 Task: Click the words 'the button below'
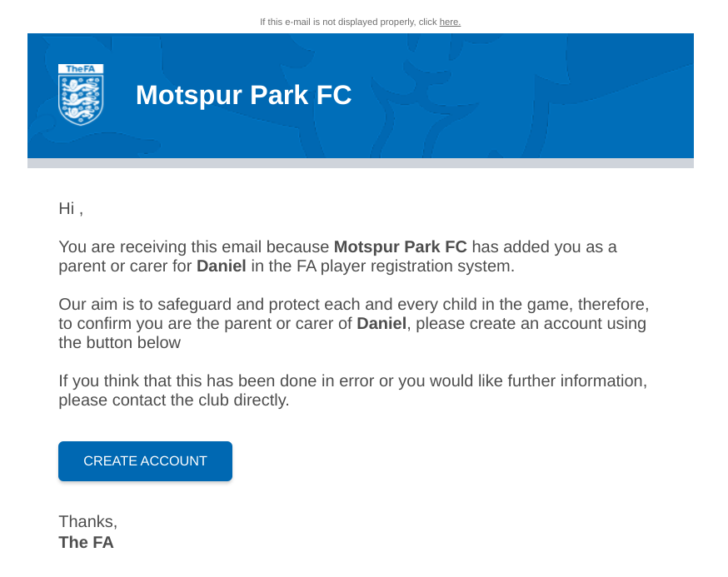click(119, 342)
